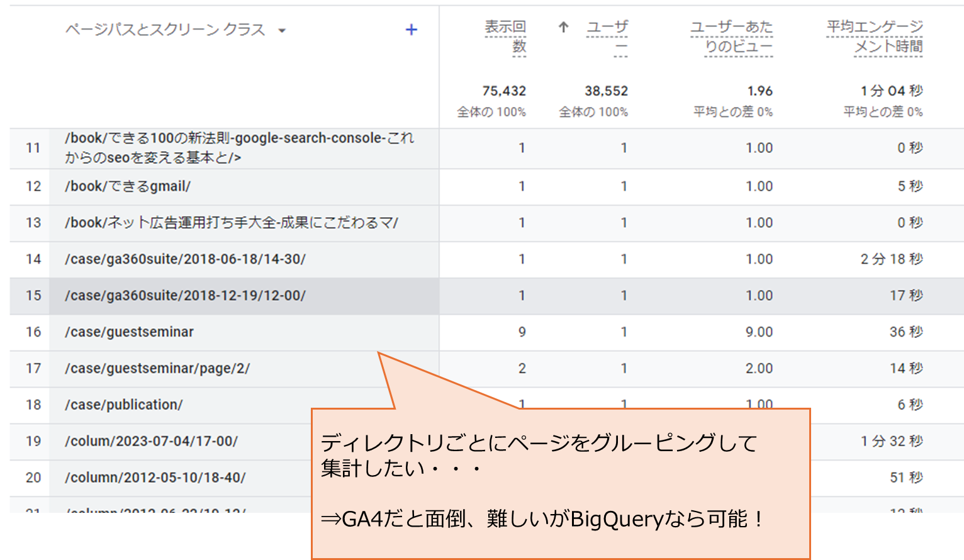Screen dimensions: 964x560
Task: Click the /book/できるgmail/ page path
Action: tap(128, 186)
